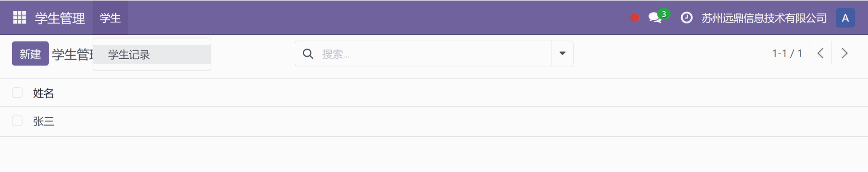
Task: Open the activities clock icon
Action: 687,18
